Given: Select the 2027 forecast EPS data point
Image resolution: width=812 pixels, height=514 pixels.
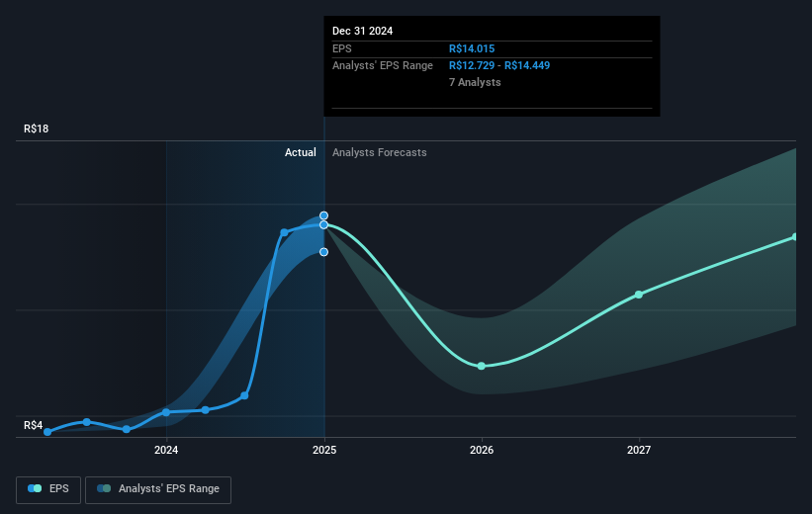Looking at the screenshot, I should click(x=639, y=295).
